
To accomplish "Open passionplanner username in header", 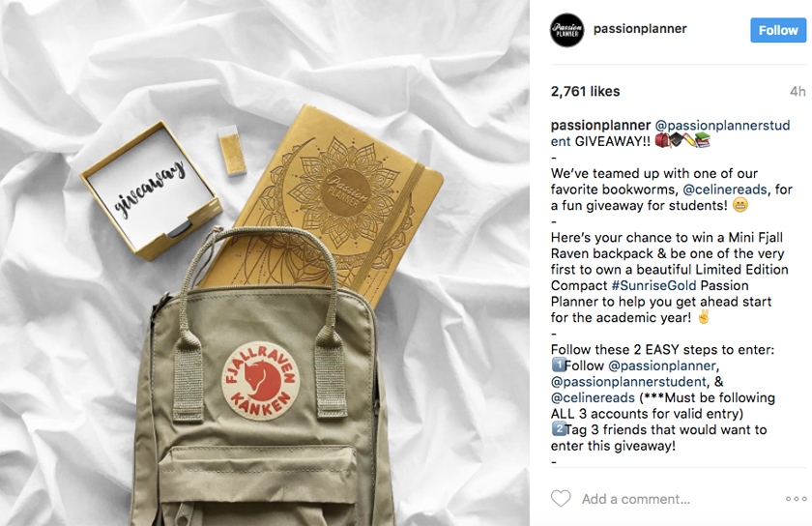I will (640, 29).
